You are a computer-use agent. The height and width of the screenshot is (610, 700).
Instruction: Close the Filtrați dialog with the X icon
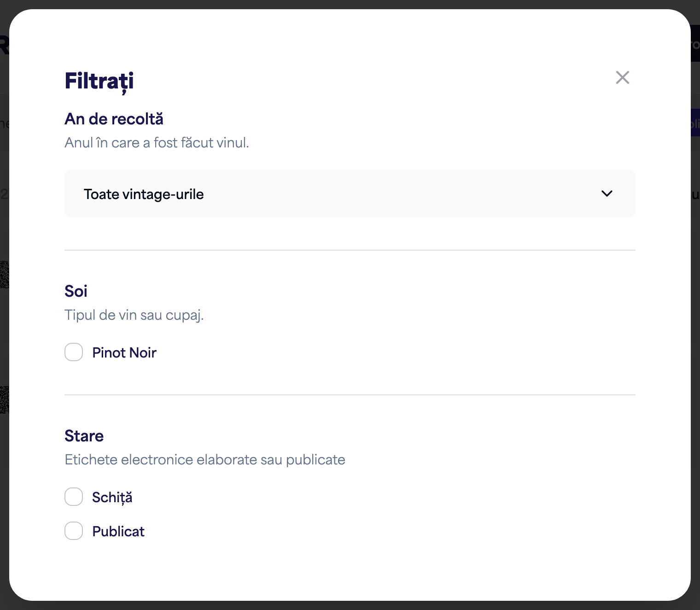(622, 77)
